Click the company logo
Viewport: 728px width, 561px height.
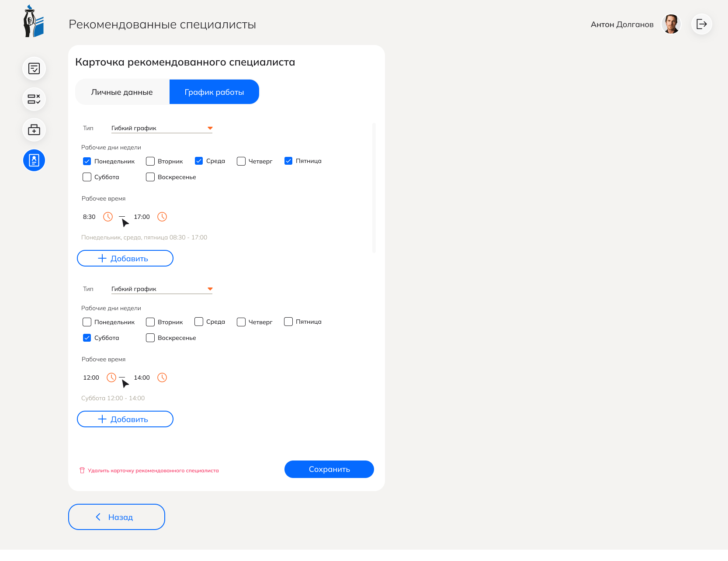click(34, 22)
